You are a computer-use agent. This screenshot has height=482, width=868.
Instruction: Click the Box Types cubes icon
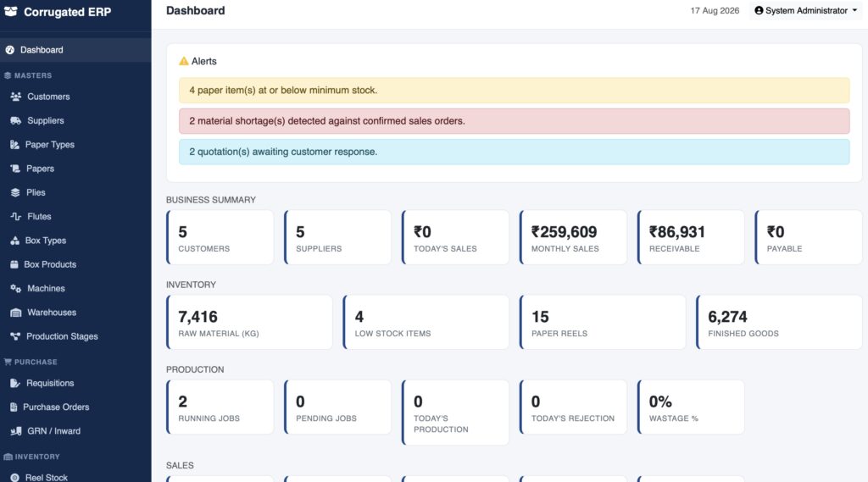(14, 241)
